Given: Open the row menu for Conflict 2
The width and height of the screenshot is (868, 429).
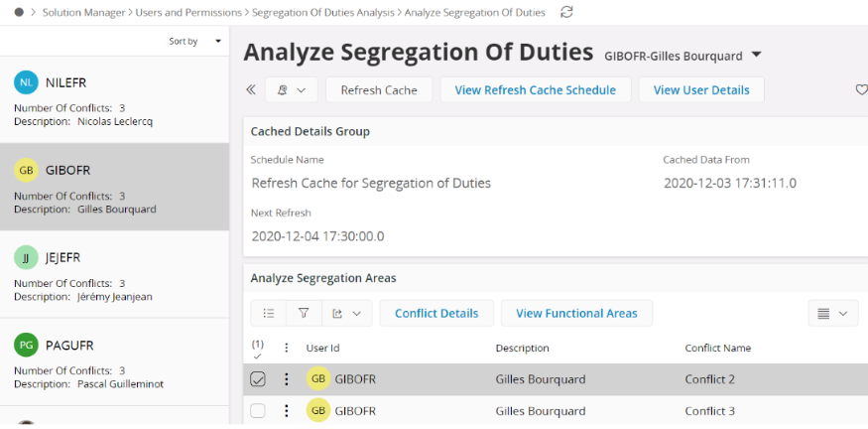Looking at the screenshot, I should (287, 379).
